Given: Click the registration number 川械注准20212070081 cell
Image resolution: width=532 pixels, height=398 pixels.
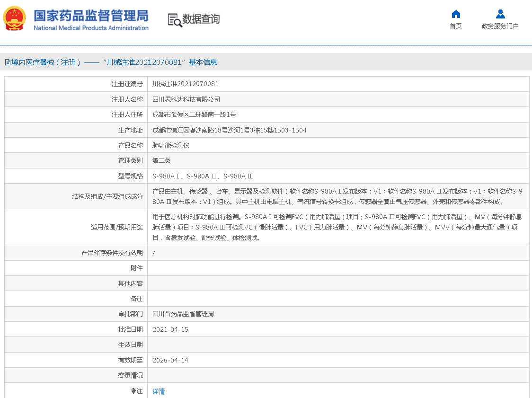Looking at the screenshot, I should (x=186, y=84).
